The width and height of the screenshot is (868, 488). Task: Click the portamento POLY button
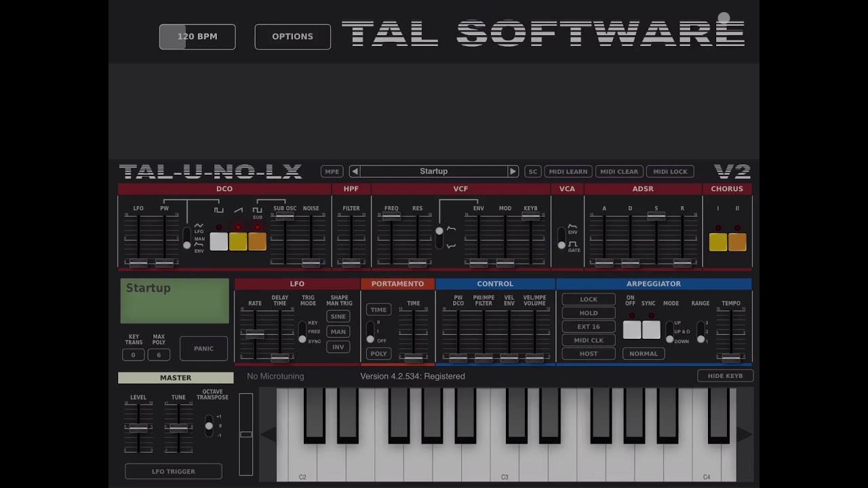tap(378, 354)
